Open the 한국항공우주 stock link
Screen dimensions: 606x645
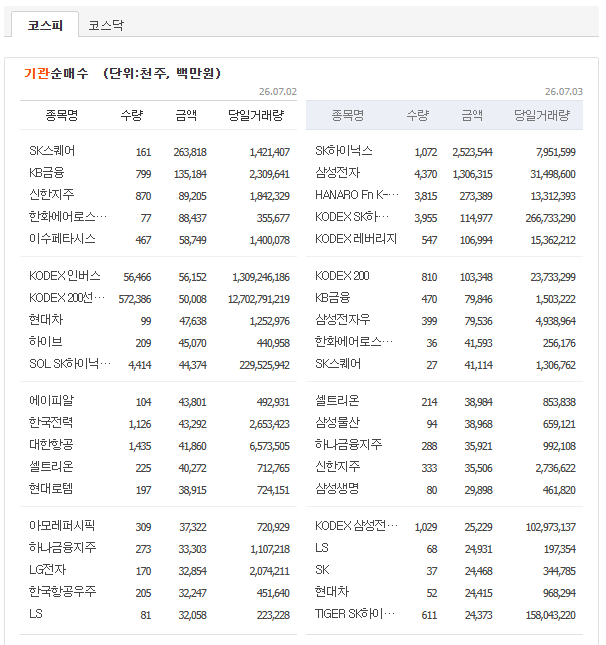pyautogui.click(x=63, y=592)
